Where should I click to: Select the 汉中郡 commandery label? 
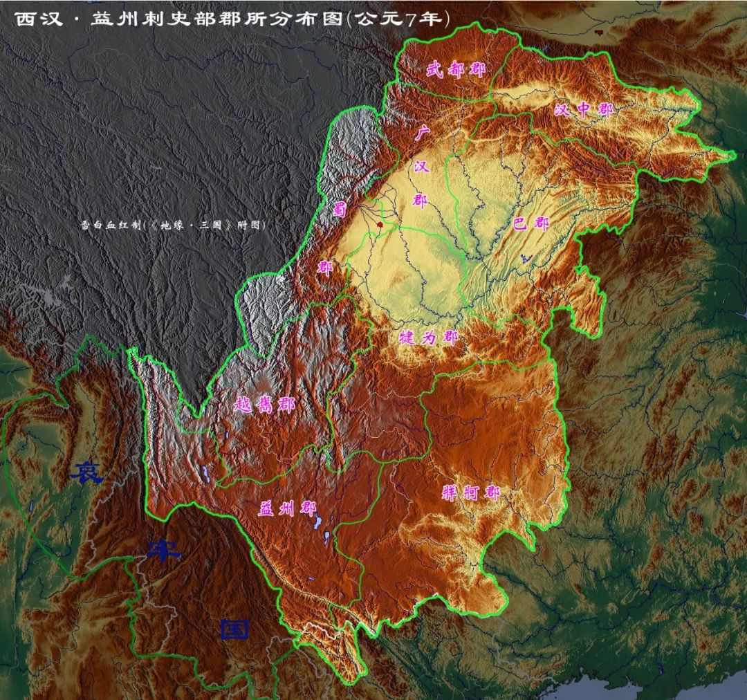click(584, 110)
